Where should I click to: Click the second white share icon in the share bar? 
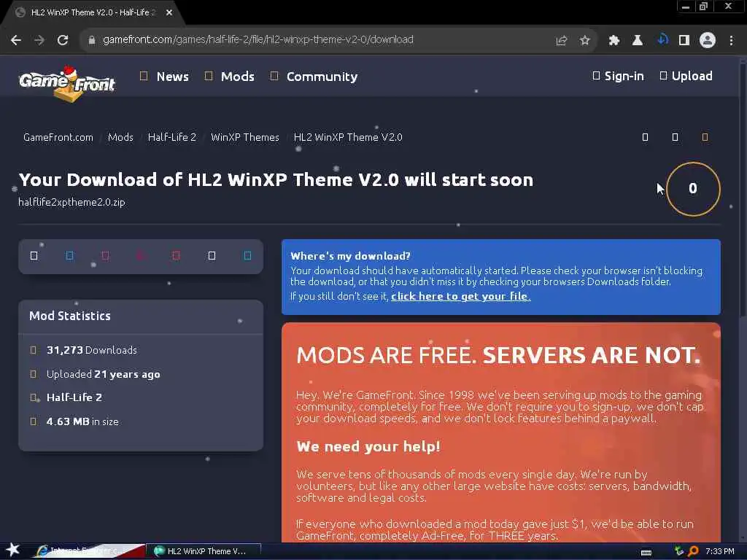pos(212,256)
